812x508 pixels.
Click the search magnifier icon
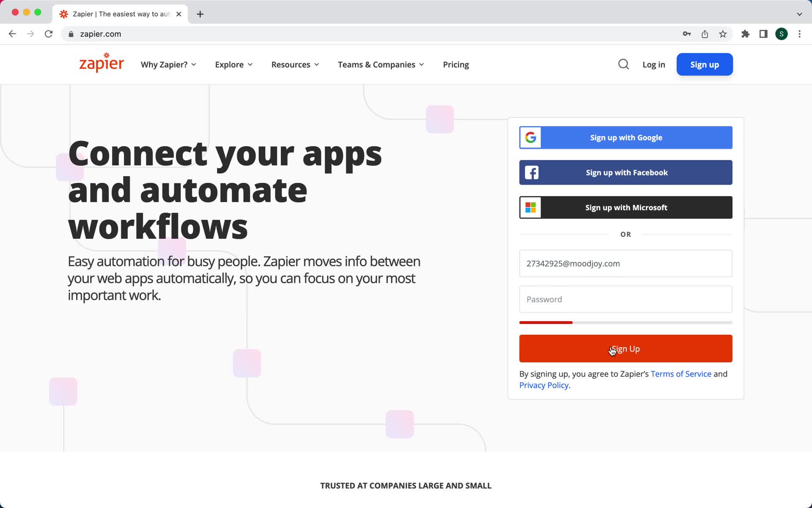click(624, 64)
